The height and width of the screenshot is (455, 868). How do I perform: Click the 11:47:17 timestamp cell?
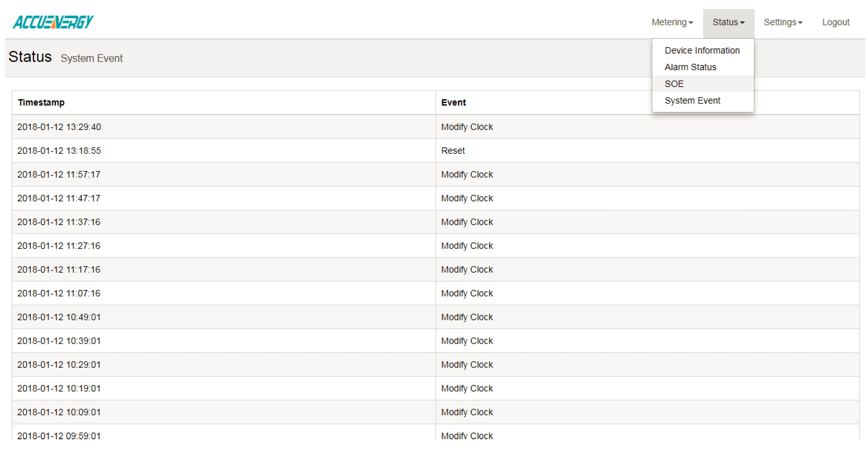(x=59, y=198)
